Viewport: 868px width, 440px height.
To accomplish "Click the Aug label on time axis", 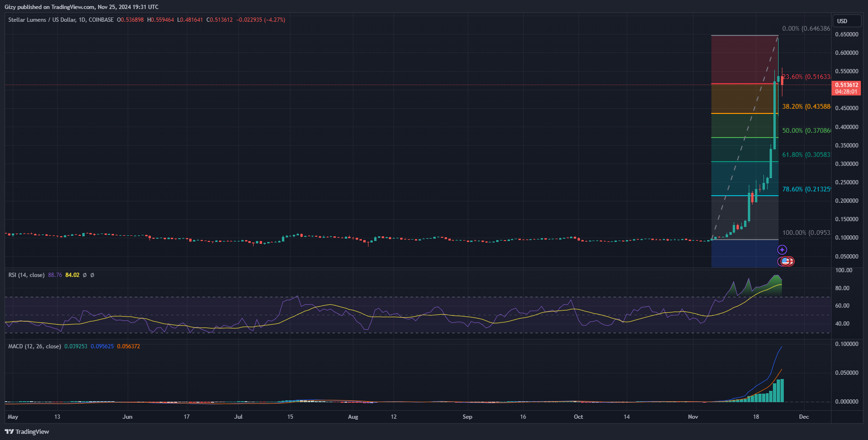I will (353, 417).
